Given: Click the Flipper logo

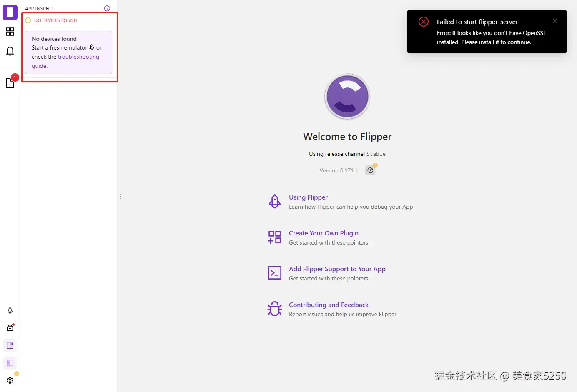Looking at the screenshot, I should point(347,96).
